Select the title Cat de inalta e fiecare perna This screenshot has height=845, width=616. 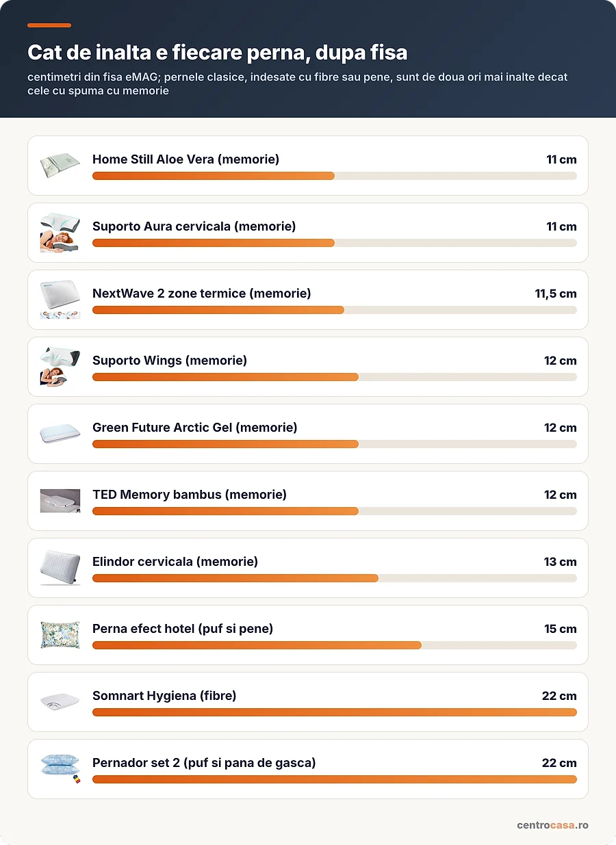(218, 53)
